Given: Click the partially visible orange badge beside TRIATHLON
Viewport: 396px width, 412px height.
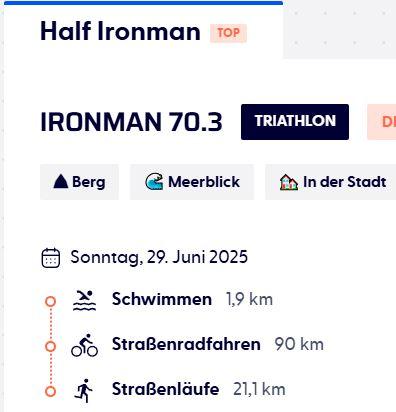Looking at the screenshot, I should point(382,122).
